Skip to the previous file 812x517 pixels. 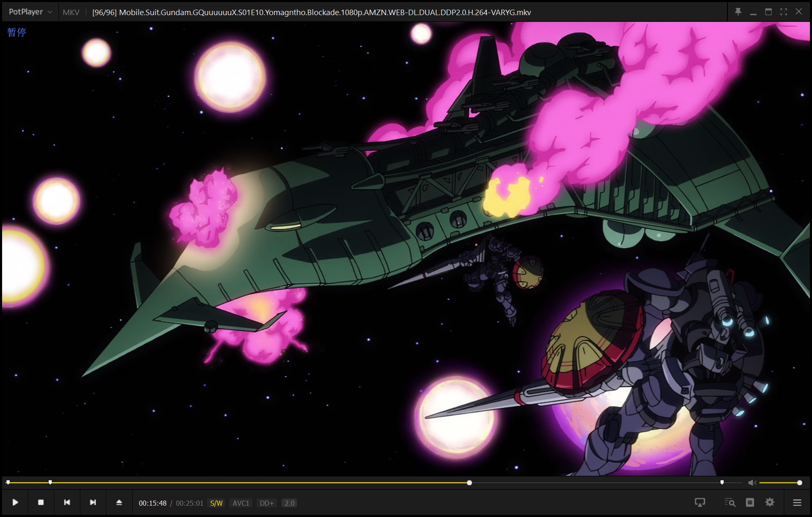[67, 502]
